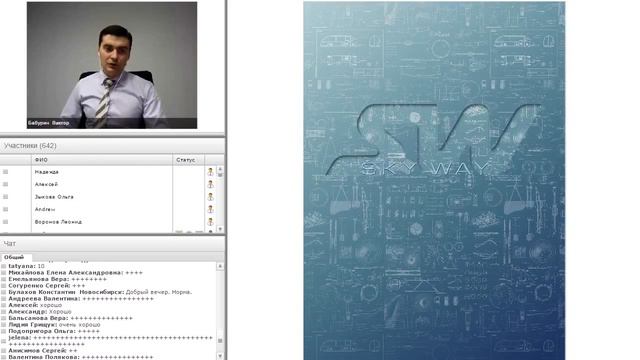Click the user icon for participant Andrew
Screen dimensions: 640x360
(210, 209)
